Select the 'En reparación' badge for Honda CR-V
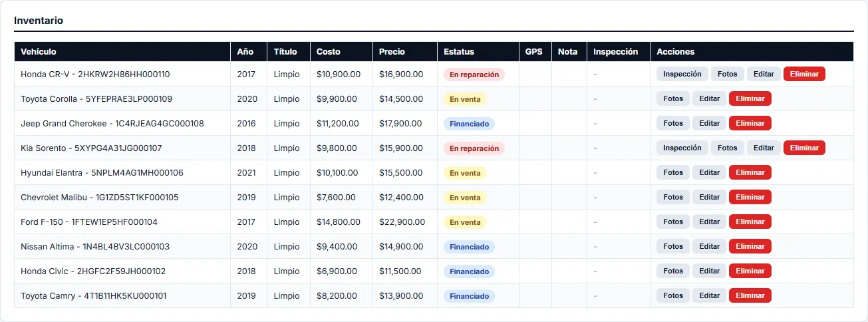The width and height of the screenshot is (868, 322). [x=474, y=75]
